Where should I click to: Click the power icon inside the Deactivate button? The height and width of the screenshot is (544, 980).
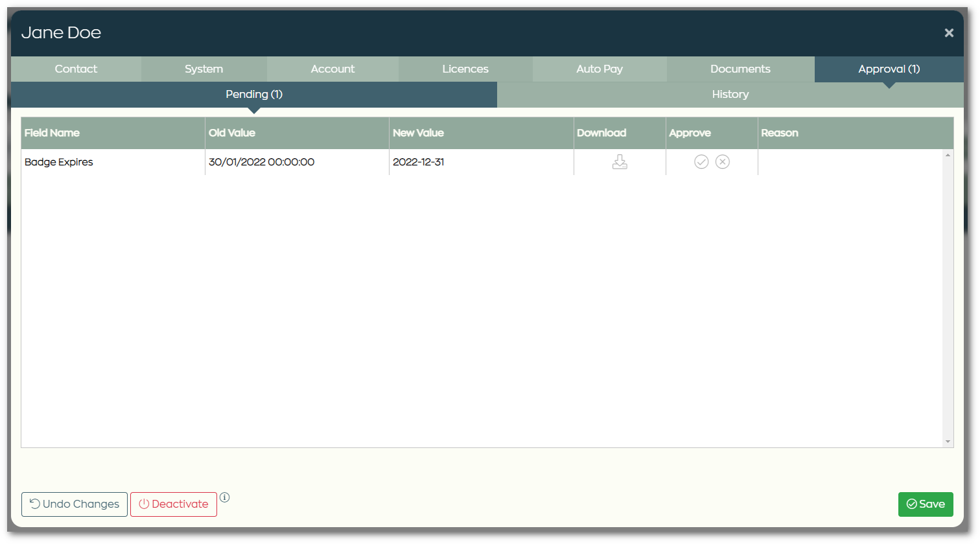coord(144,504)
